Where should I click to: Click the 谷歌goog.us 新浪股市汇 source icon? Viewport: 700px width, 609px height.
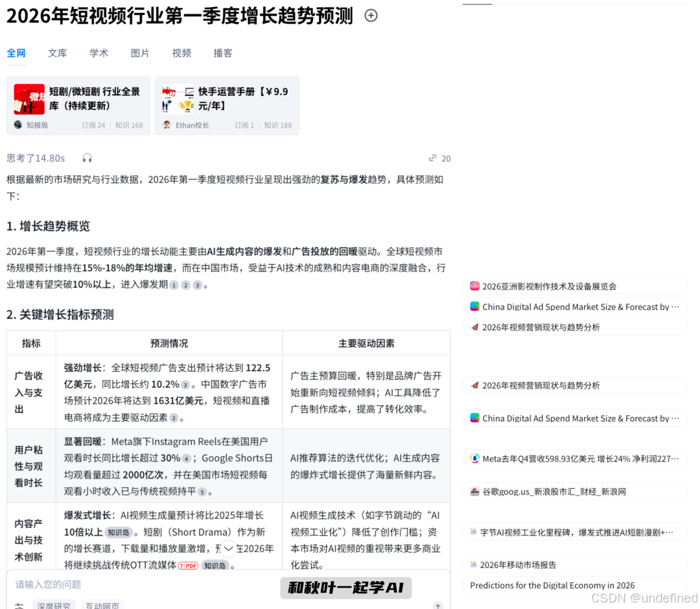pos(474,492)
